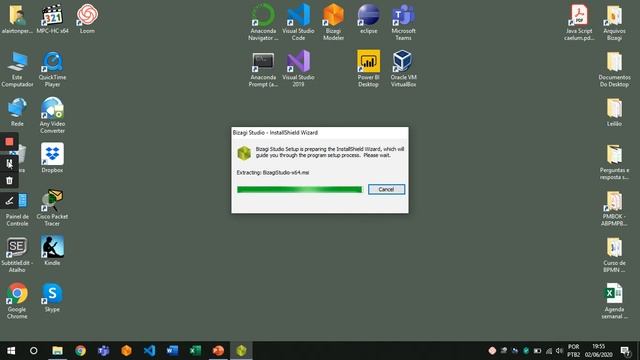This screenshot has height=360, width=640.
Task: Open the Arquivos Bizagi folder
Action: click(x=614, y=22)
